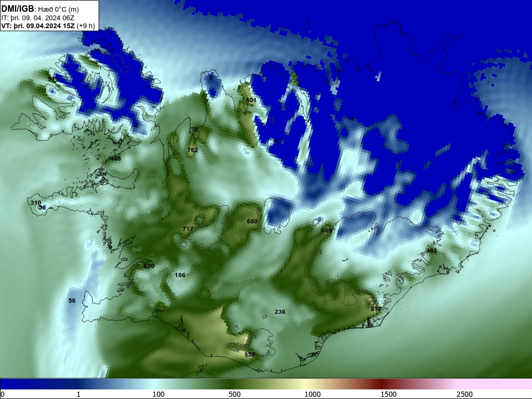Image resolution: width=532 pixels, height=399 pixels.
Task: Click the '(+9 h)' forecast offset text
Action: tap(86, 26)
